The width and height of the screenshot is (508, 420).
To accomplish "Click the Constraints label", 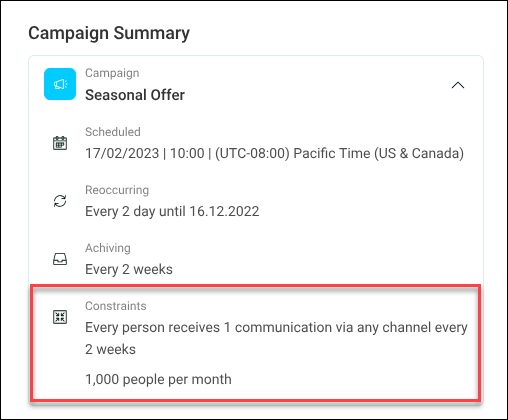I will tap(116, 306).
